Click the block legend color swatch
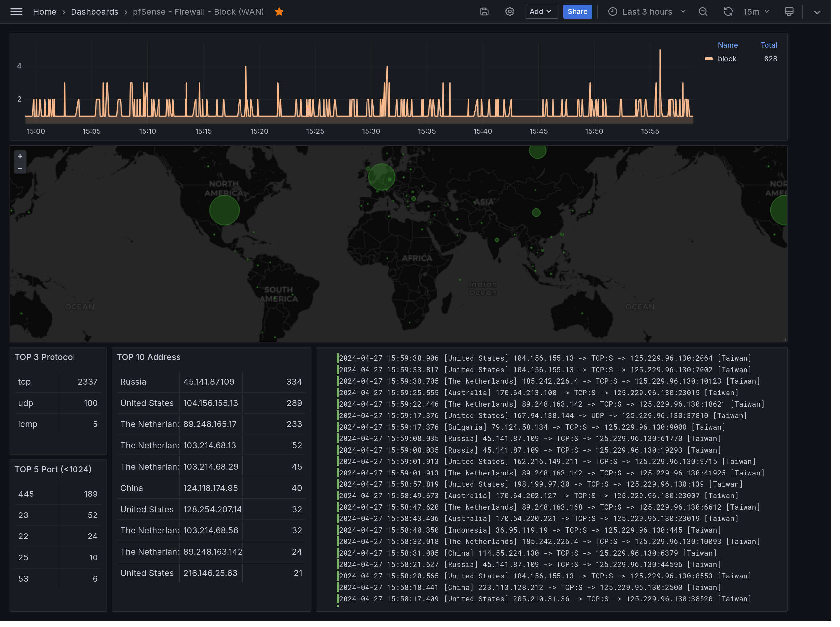This screenshot has height=627, width=840. 709,59
